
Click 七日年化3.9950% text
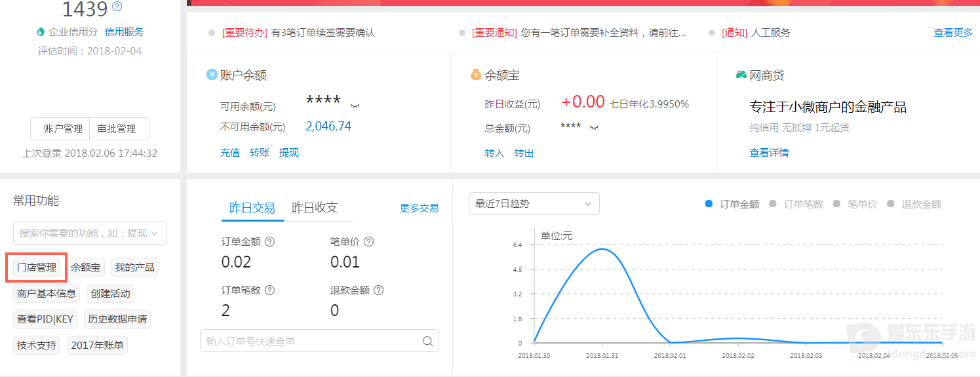click(649, 104)
